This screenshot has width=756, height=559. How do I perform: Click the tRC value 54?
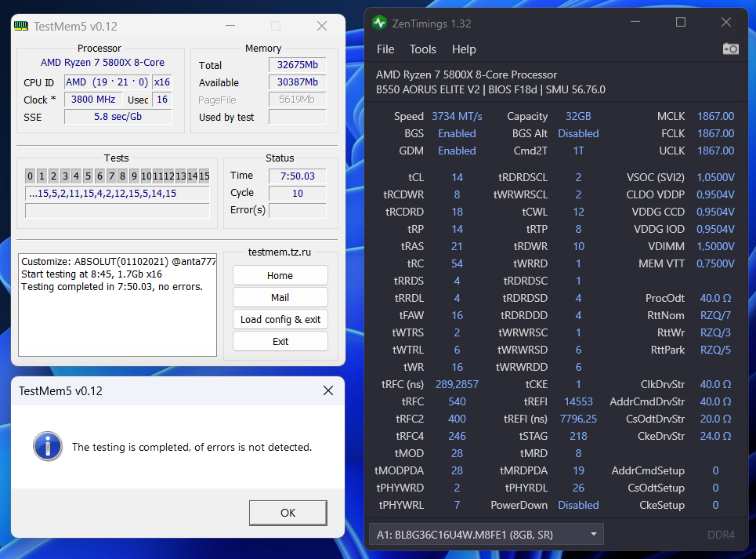[x=457, y=264]
